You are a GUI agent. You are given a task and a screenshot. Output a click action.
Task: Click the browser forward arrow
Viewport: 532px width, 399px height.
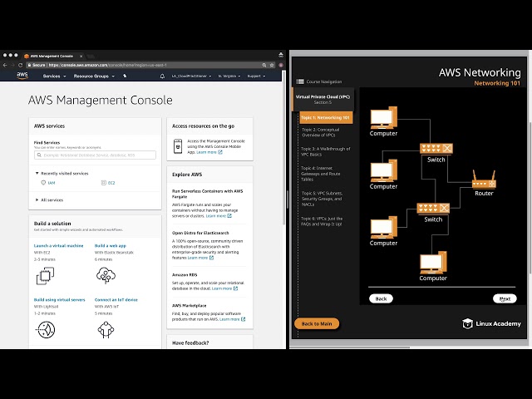(12, 65)
